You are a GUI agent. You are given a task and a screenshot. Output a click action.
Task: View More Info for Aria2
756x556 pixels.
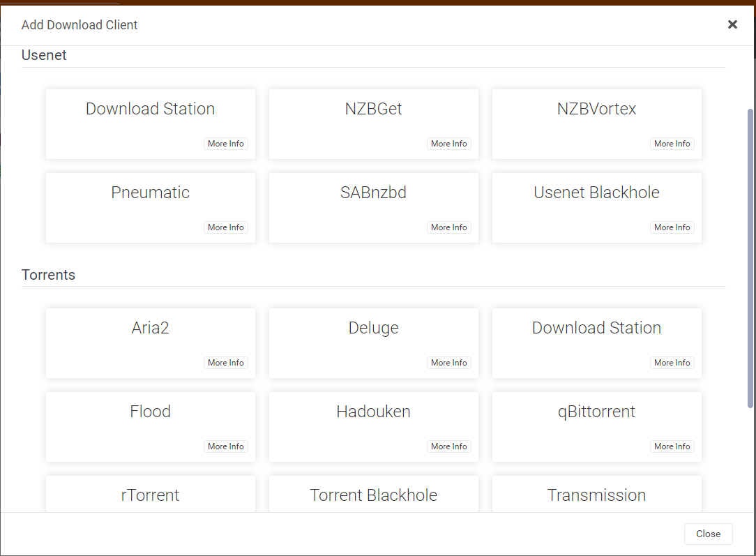pos(226,363)
